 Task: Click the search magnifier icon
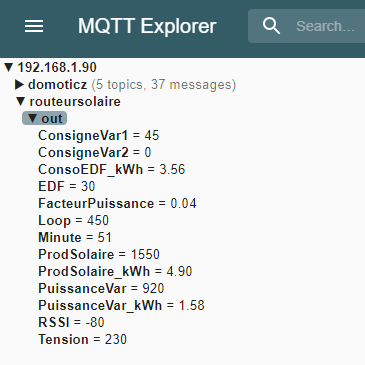[x=271, y=26]
